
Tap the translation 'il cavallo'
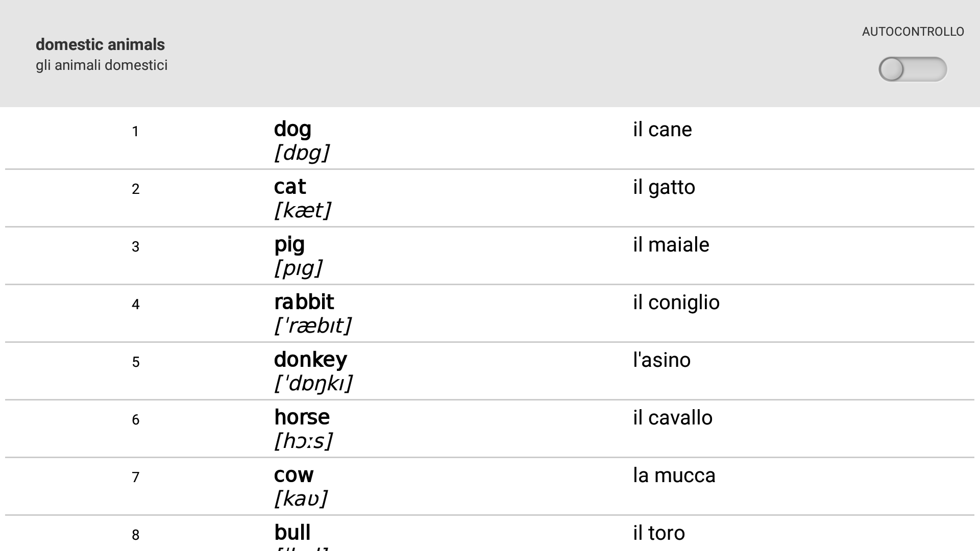point(672,418)
